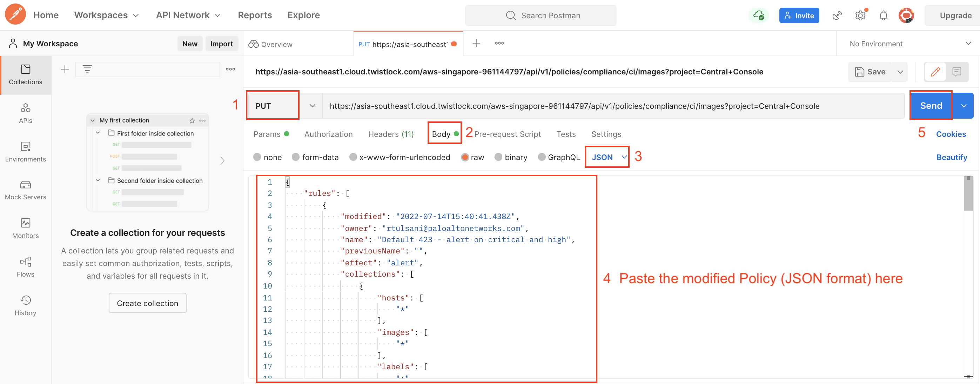Click the notifications bell icon
Viewport: 980px width, 384px height.
pos(883,15)
